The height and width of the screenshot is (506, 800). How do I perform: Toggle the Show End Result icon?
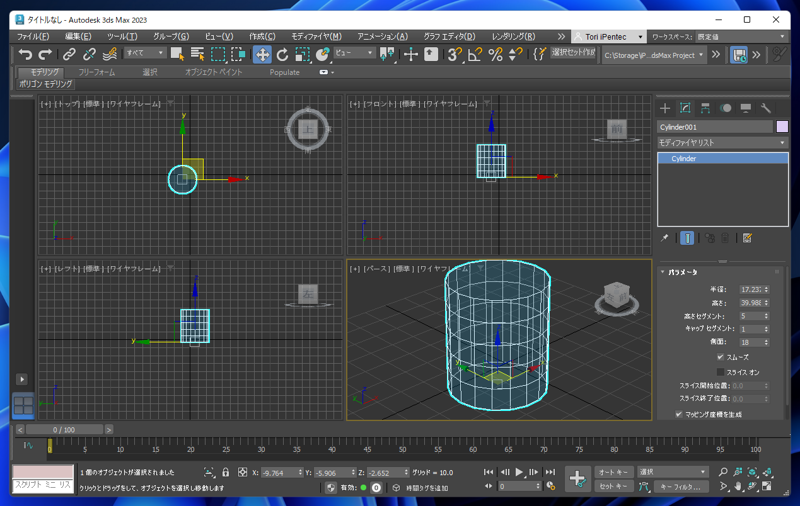(687, 238)
